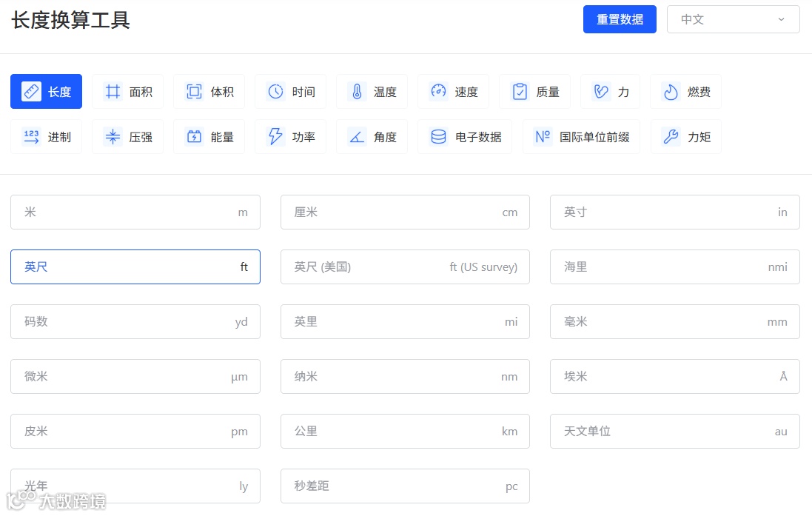Open the 面积 area grid icon
The height and width of the screenshot is (516, 812).
pos(113,92)
